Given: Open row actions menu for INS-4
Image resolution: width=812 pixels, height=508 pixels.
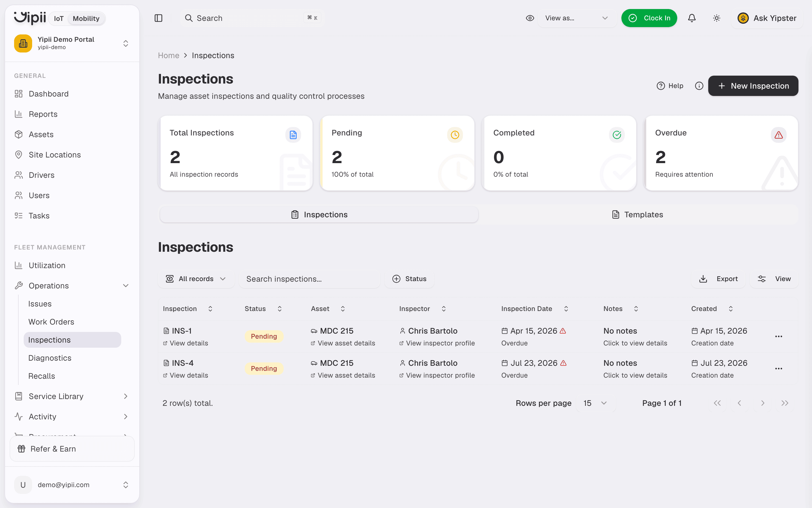Looking at the screenshot, I should click(x=778, y=369).
